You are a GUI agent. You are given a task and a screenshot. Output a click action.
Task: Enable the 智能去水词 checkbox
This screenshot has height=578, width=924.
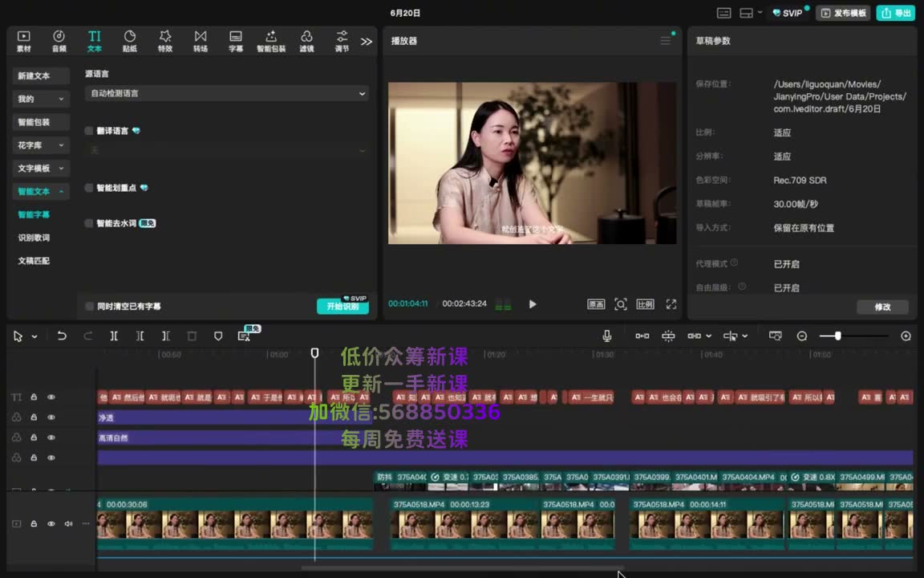89,223
